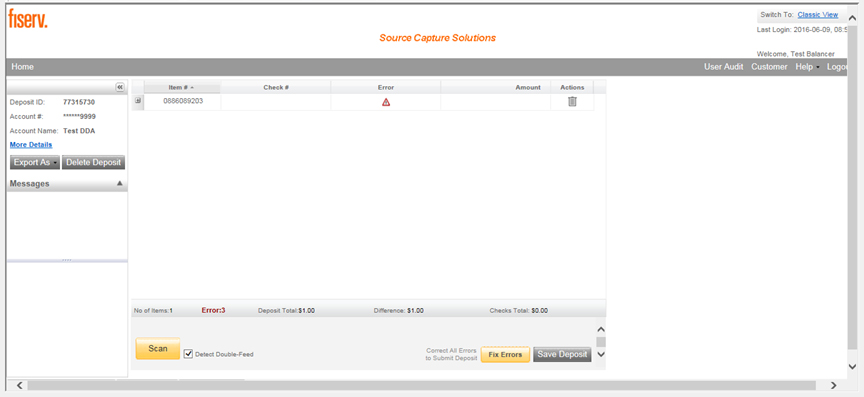Go to Home
The image size is (864, 397).
[23, 67]
